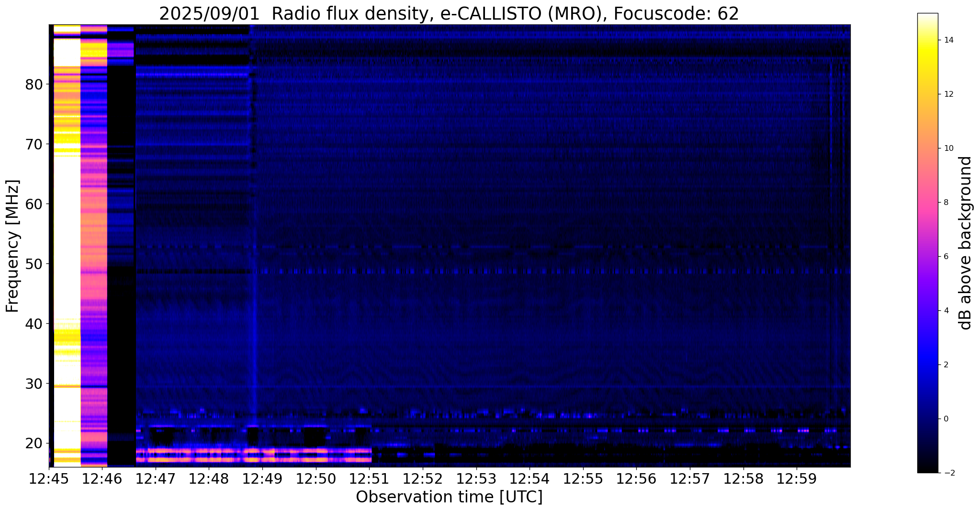Click the 12:53 time tick label

[476, 479]
